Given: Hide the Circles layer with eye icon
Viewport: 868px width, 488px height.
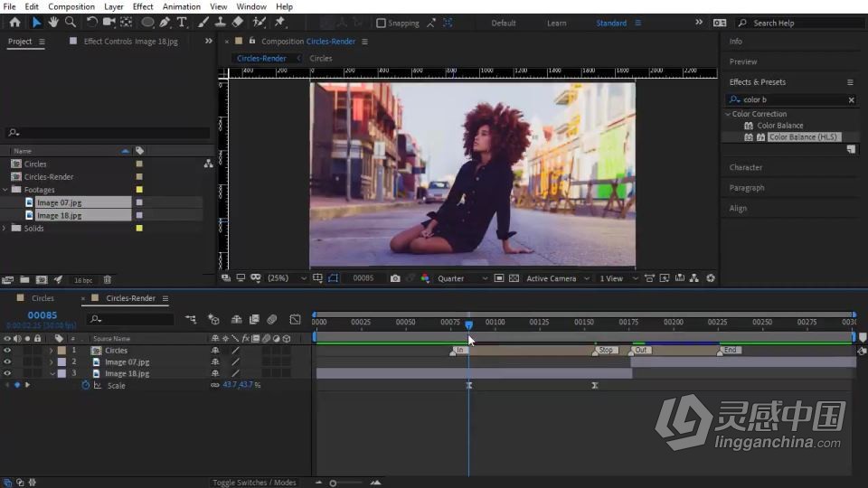Looking at the screenshot, I should pyautogui.click(x=7, y=351).
